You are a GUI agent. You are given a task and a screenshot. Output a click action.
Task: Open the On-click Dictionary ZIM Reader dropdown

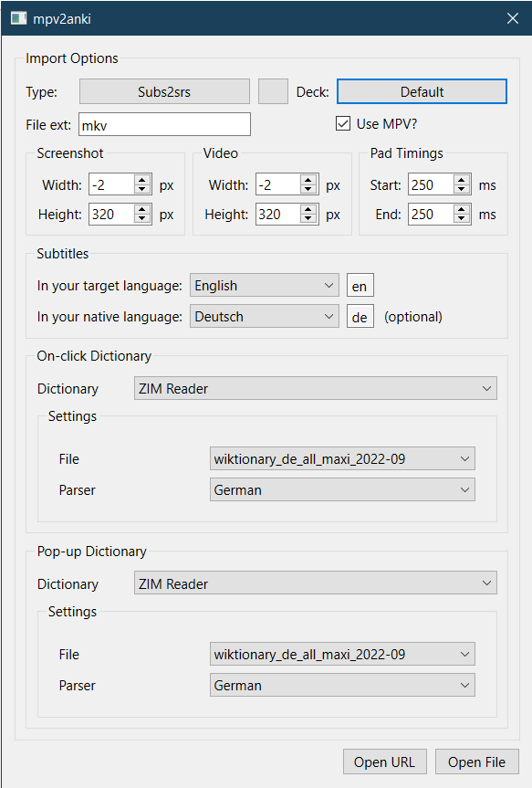click(315, 388)
